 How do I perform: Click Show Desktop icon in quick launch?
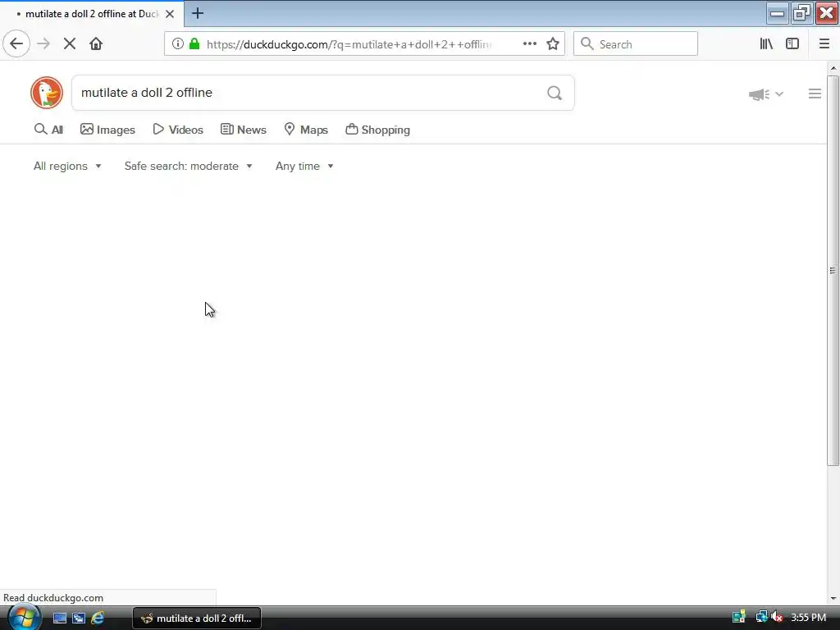(x=59, y=619)
